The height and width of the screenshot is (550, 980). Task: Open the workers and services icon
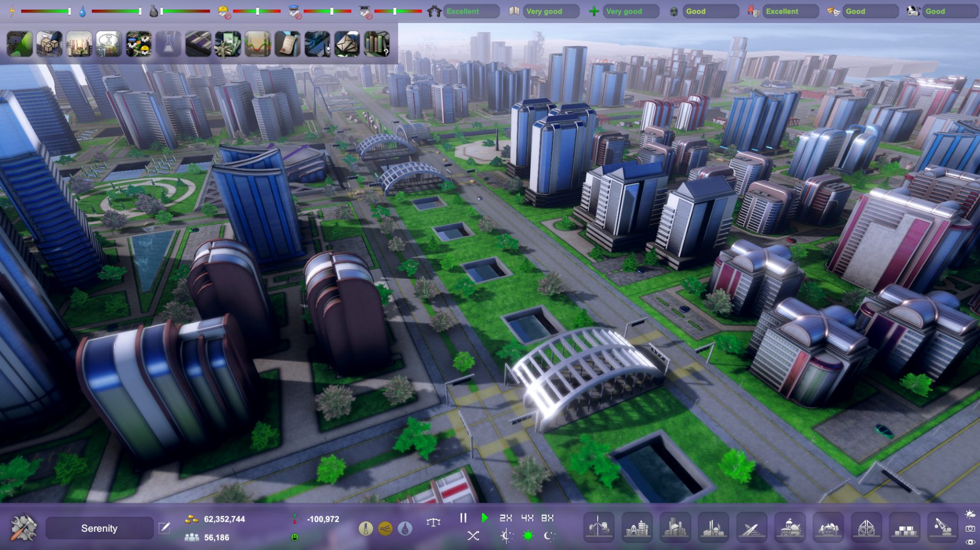[138, 43]
